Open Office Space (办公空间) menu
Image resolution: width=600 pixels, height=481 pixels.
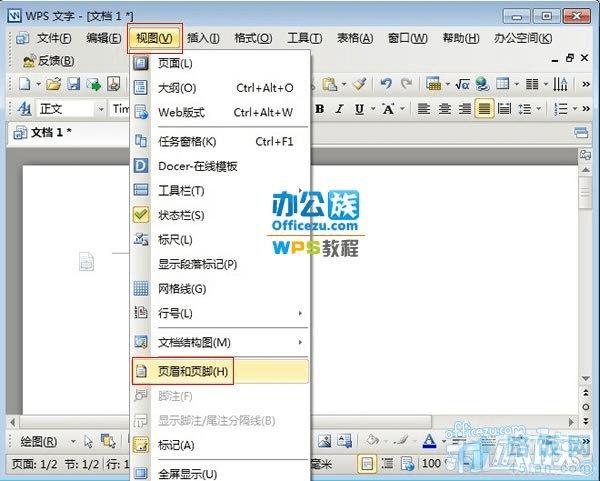[523, 38]
